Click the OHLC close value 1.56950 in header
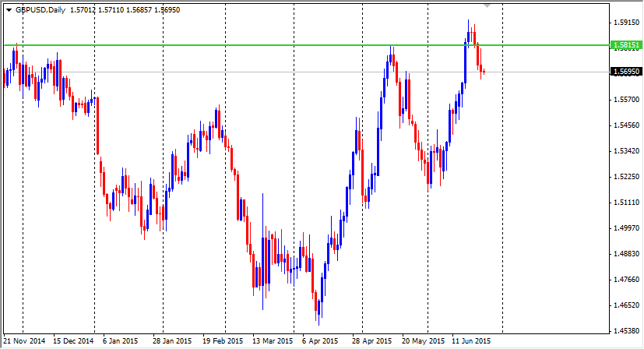The width and height of the screenshot is (644, 349). pos(167,10)
